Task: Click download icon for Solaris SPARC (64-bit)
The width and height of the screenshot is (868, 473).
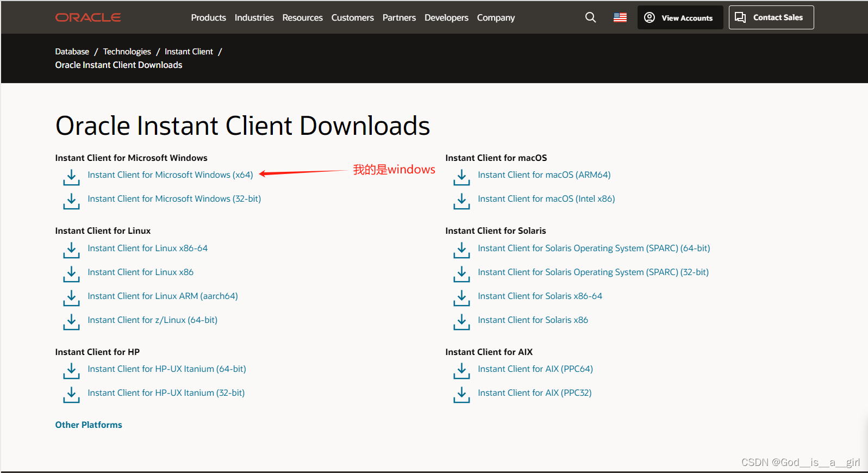Action: tap(461, 251)
